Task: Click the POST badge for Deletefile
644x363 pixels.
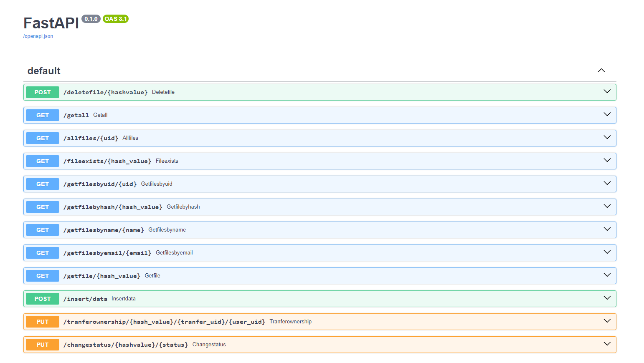Action: [43, 92]
